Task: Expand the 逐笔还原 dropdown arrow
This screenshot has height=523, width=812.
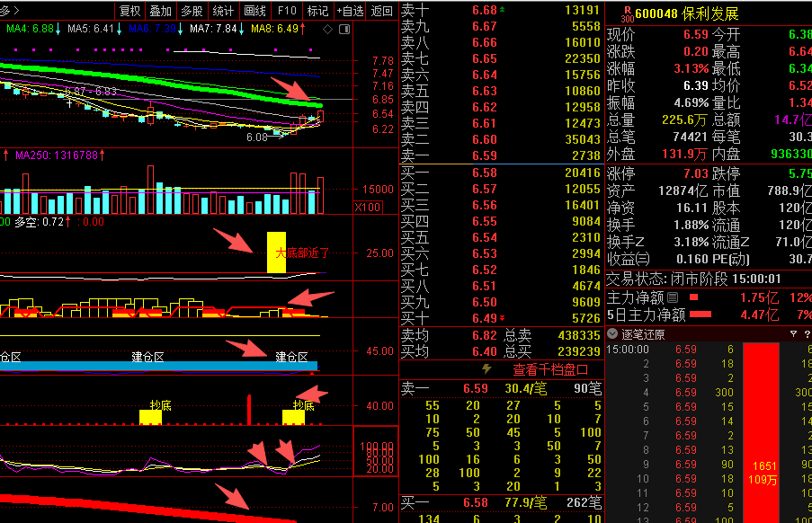Action: [x=613, y=333]
